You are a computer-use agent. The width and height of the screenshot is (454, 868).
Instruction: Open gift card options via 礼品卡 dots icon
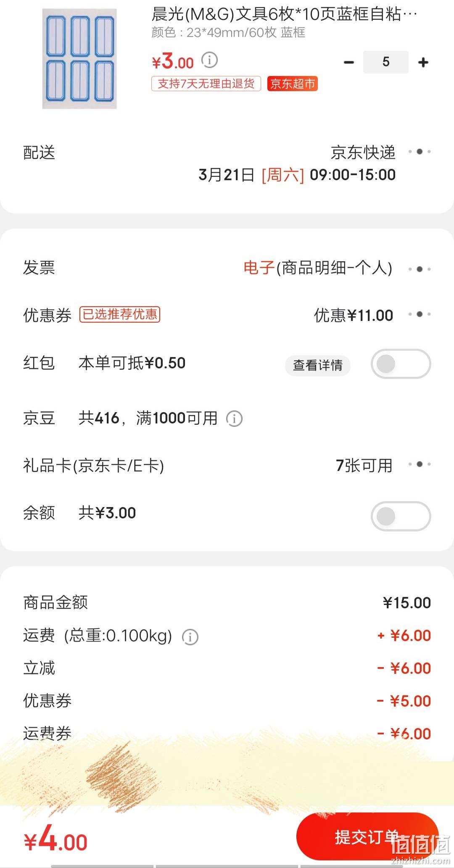tap(420, 464)
